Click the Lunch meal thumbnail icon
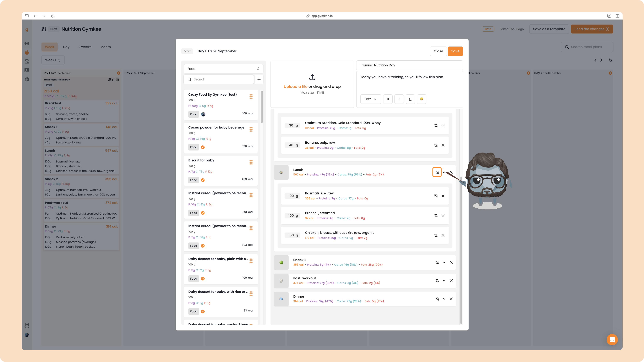The width and height of the screenshot is (644, 362). [281, 172]
